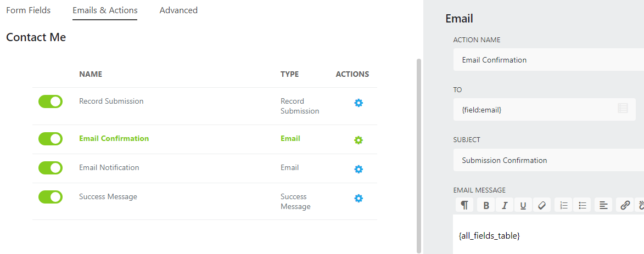This screenshot has height=254, width=644.
Task: Insert a bulleted list
Action: coord(583,205)
